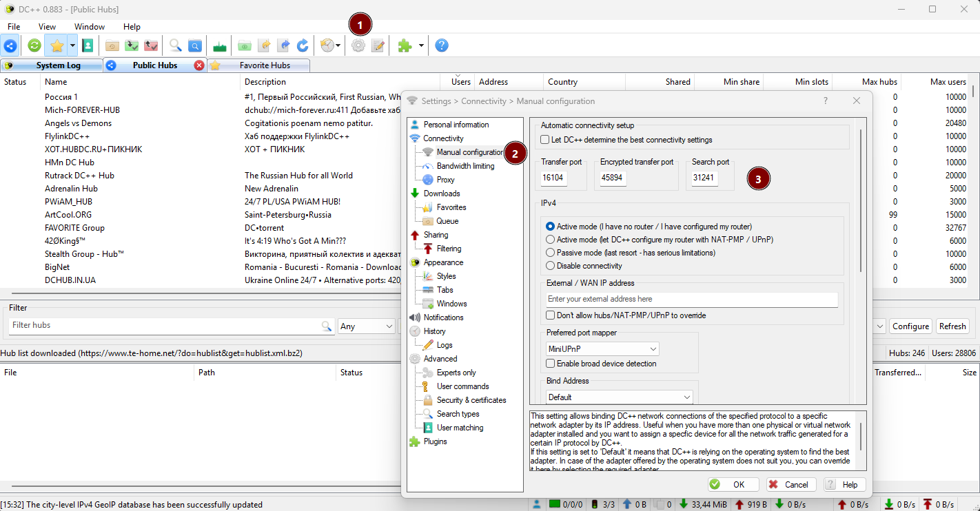Close the Public Hubs tab with red X
The width and height of the screenshot is (980, 511).
pyautogui.click(x=199, y=65)
